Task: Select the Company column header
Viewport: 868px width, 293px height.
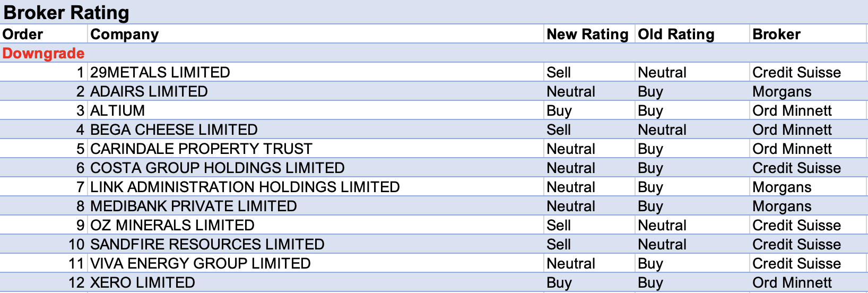Action: tap(125, 35)
